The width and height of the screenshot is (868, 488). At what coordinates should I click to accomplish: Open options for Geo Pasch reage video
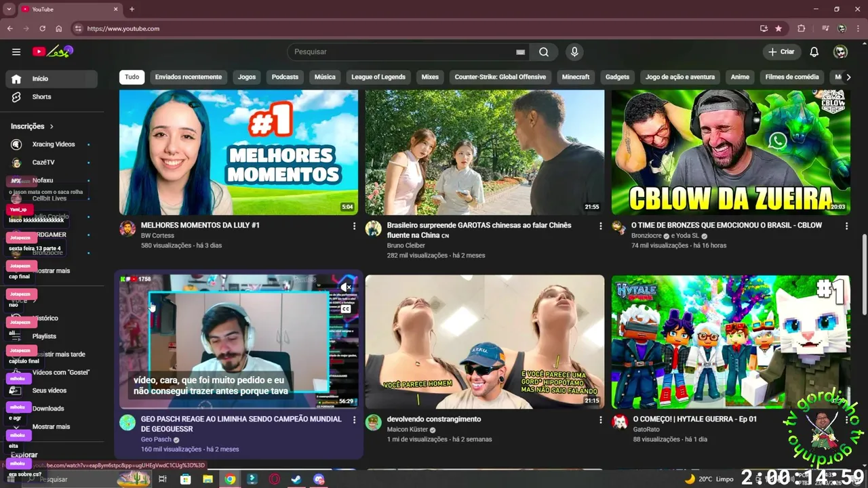point(354,420)
